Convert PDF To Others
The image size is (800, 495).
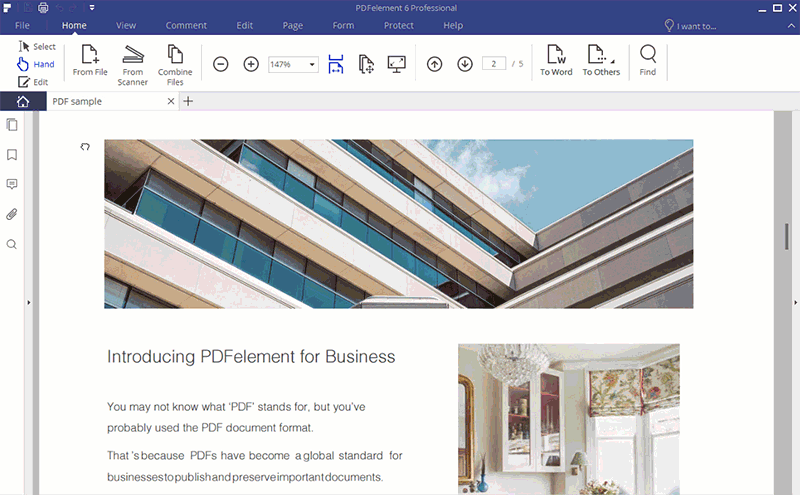click(x=601, y=60)
